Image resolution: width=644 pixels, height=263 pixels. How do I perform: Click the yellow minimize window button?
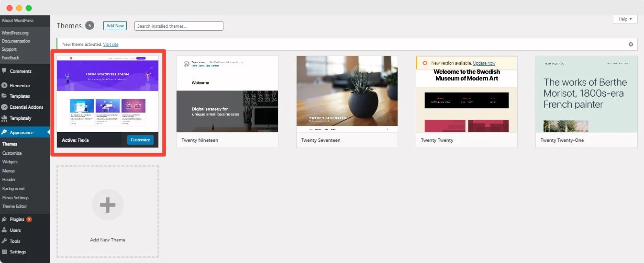(x=19, y=8)
